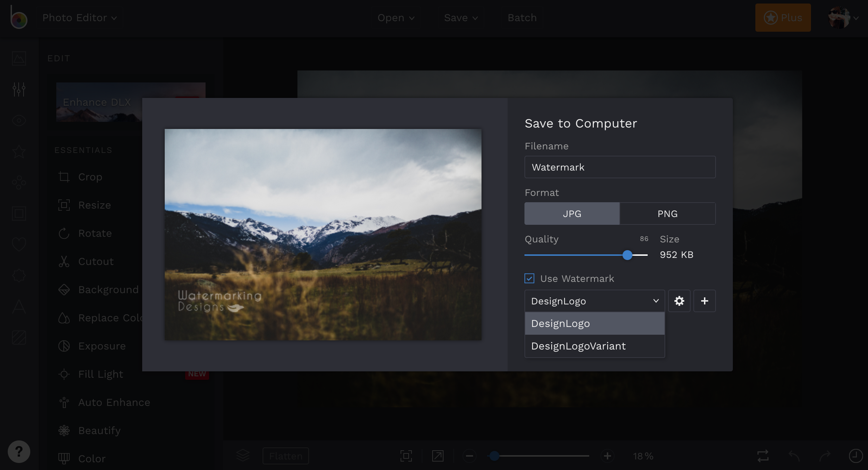Click the help question mark button

(19, 452)
